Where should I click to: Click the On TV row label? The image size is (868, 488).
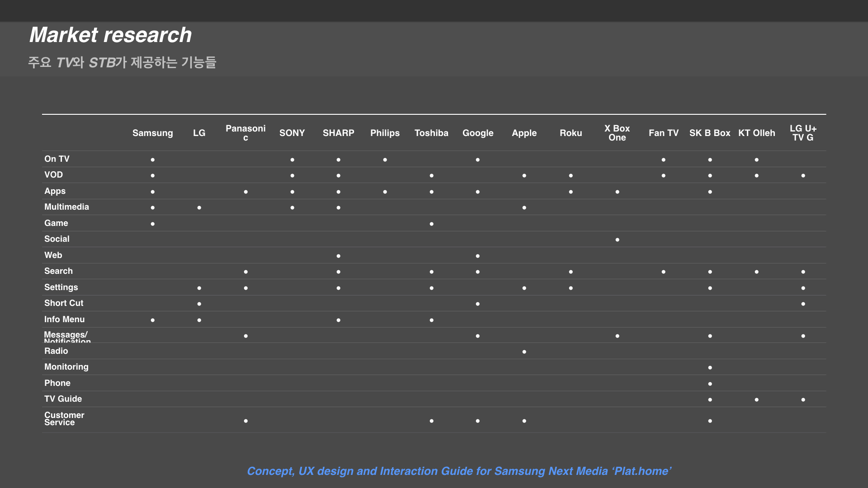[x=57, y=159]
